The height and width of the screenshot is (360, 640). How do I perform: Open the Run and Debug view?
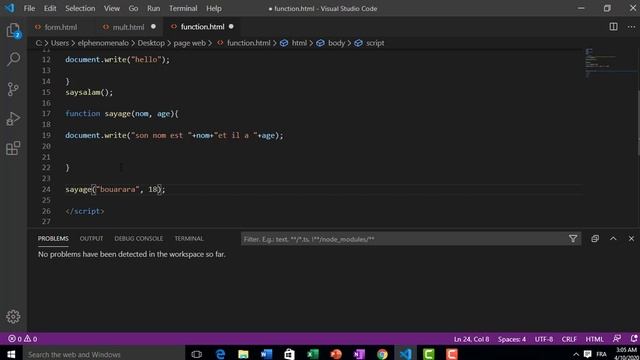tap(13, 119)
